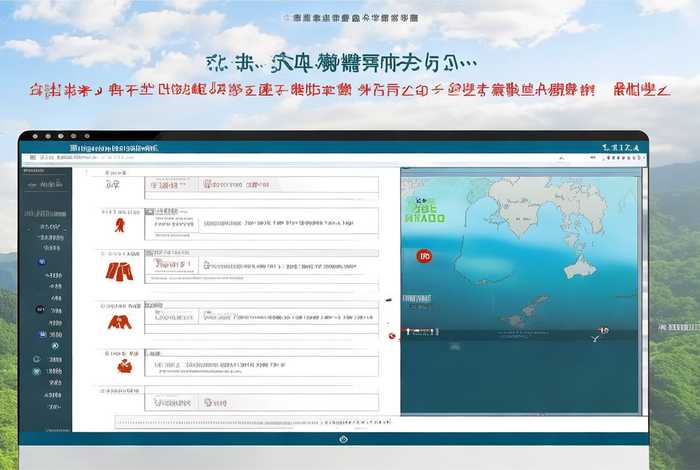Choose the red basket icon row
The width and height of the screenshot is (700, 470).
125,366
